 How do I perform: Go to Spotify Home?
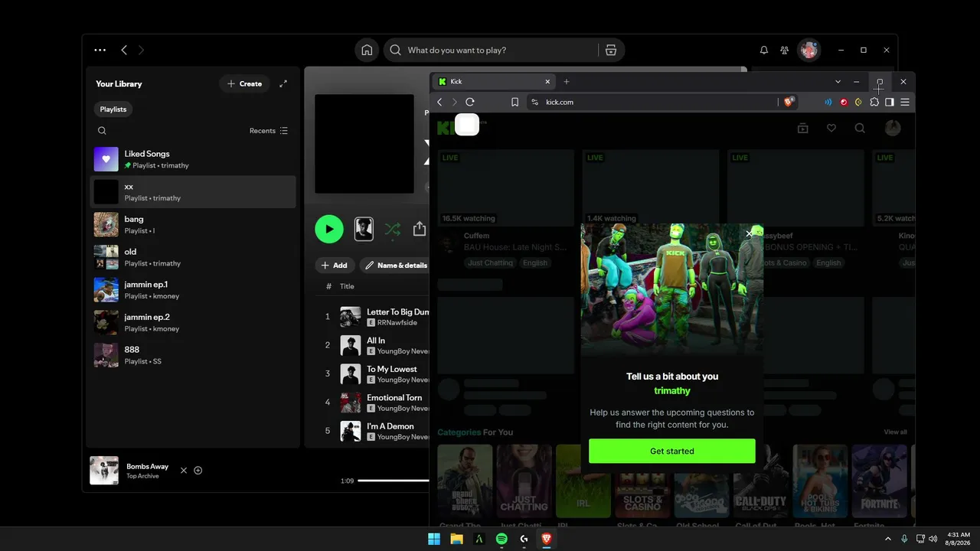click(367, 50)
